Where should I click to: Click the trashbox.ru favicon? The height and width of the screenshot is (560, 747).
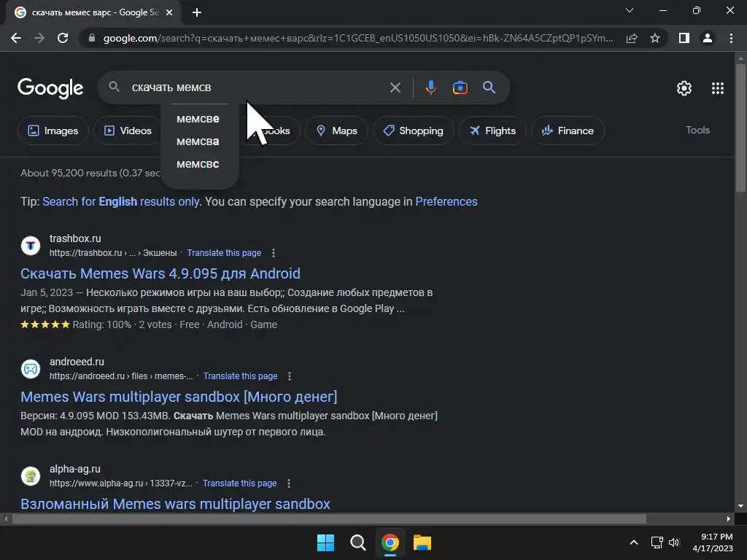point(31,246)
